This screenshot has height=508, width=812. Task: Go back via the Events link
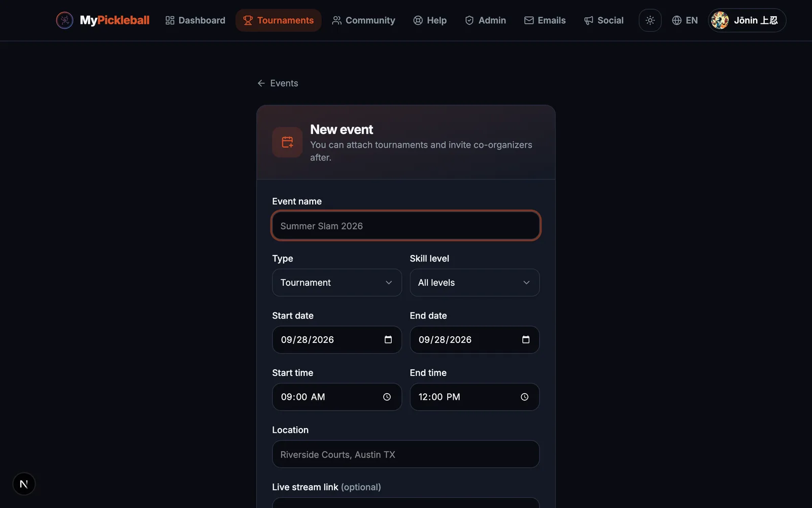point(278,83)
